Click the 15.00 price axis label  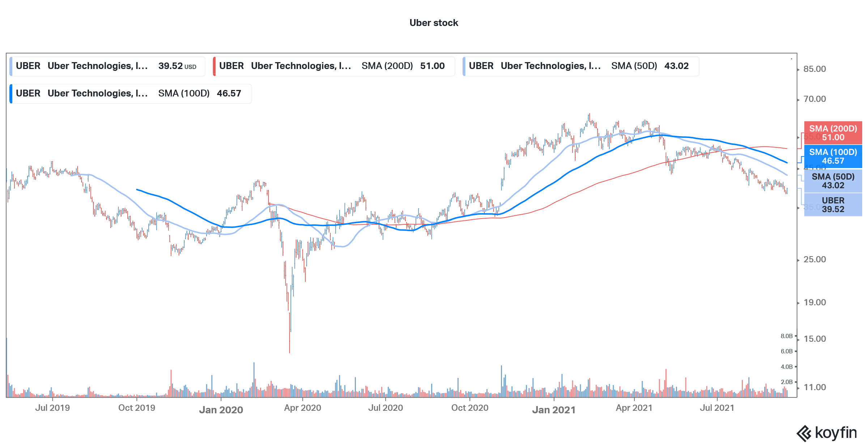coord(814,339)
